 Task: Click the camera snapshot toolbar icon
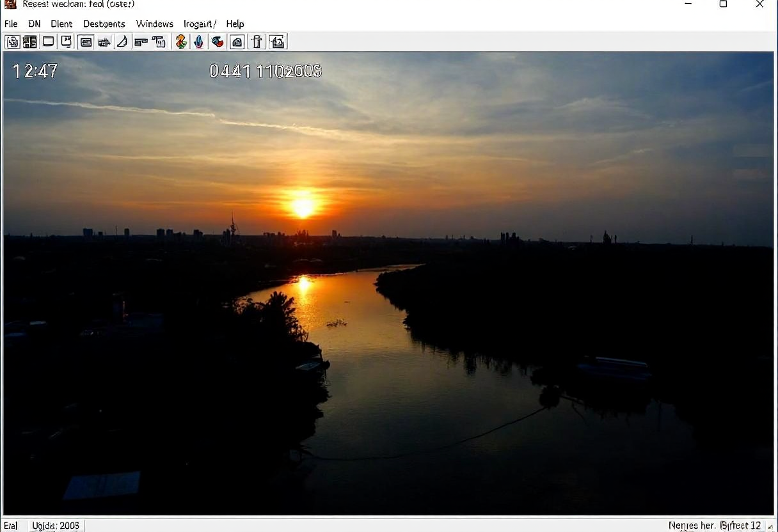(x=237, y=42)
